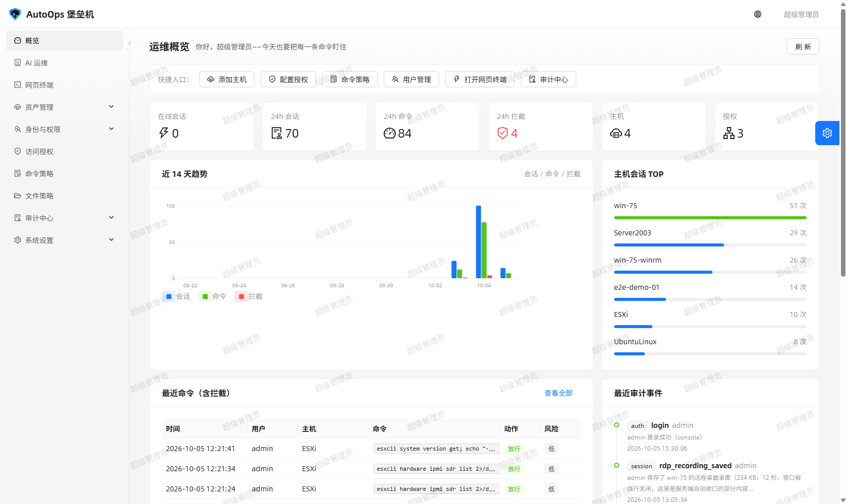Viewport: 847px width, 504px height.
Task: Toggle 命令 series in chart legend
Action: pos(213,296)
